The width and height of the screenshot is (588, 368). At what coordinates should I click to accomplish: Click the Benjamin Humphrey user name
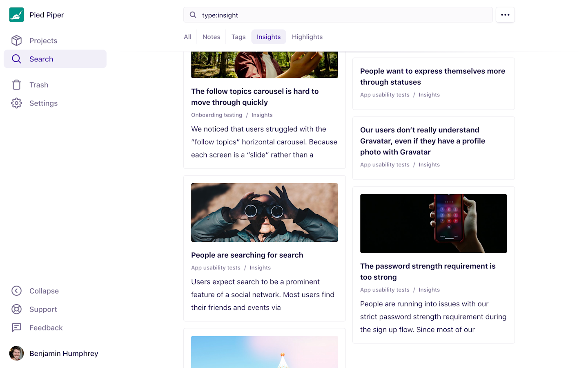tap(64, 353)
